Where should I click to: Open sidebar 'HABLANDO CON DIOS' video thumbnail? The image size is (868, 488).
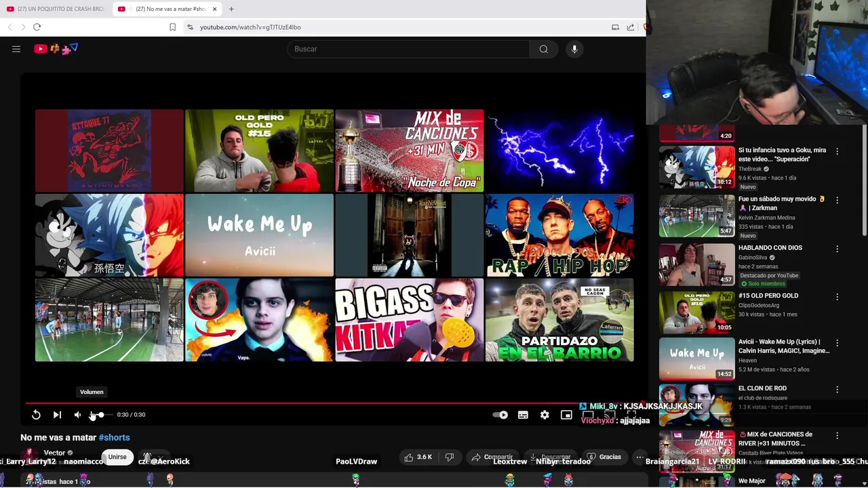coord(697,264)
